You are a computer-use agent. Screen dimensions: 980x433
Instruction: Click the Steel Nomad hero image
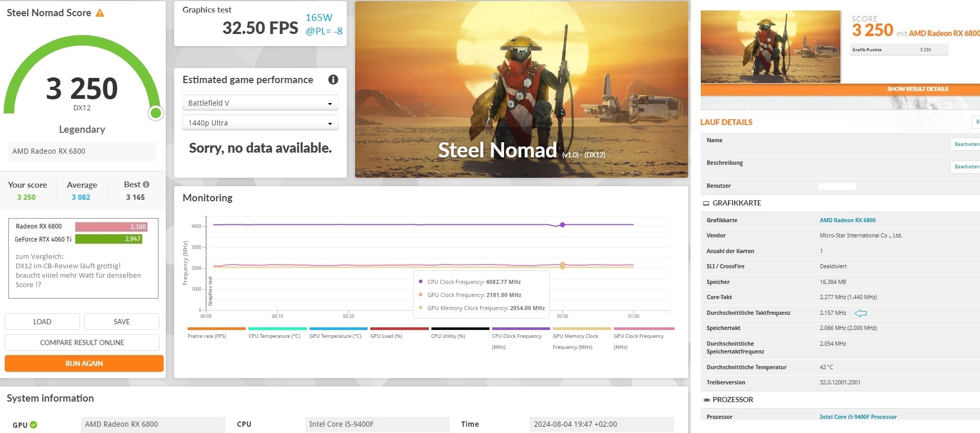pyautogui.click(x=521, y=89)
